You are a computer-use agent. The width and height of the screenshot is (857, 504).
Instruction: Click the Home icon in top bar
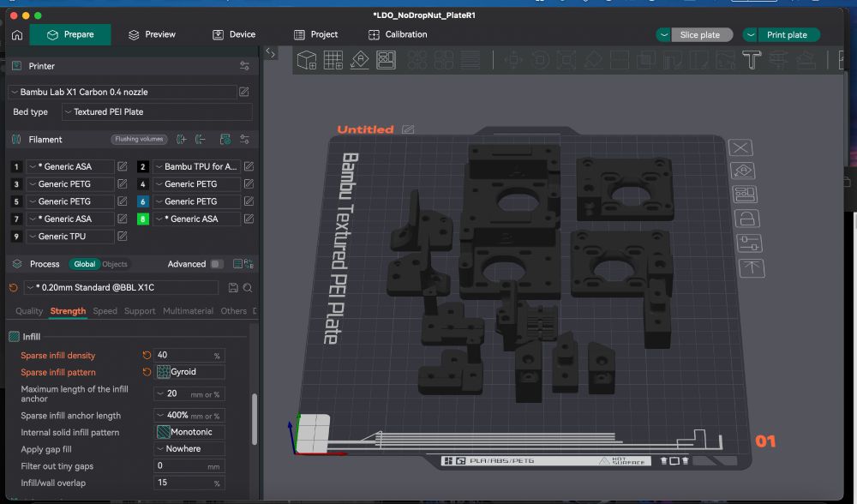pyautogui.click(x=17, y=35)
